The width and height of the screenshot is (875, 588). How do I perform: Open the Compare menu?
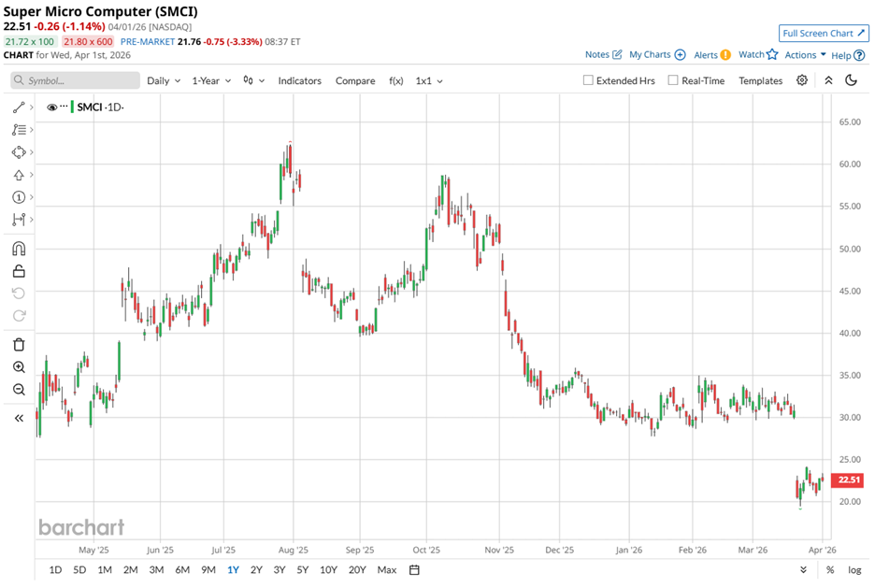(355, 81)
